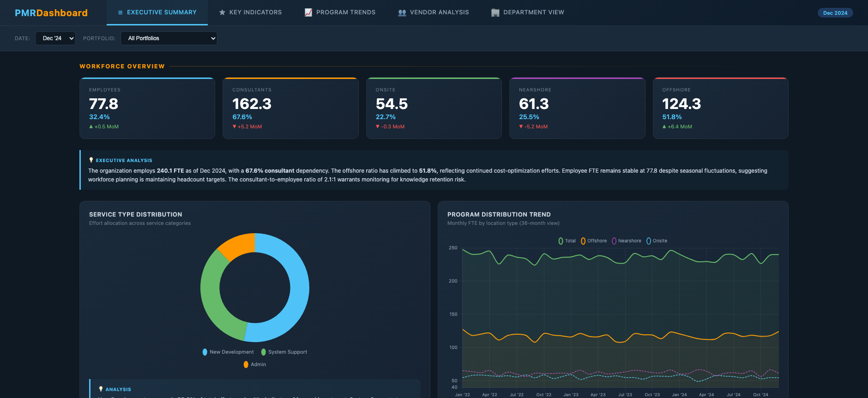The height and width of the screenshot is (398, 868).
Task: Toggle System Support in donut legend
Action: pyautogui.click(x=284, y=352)
